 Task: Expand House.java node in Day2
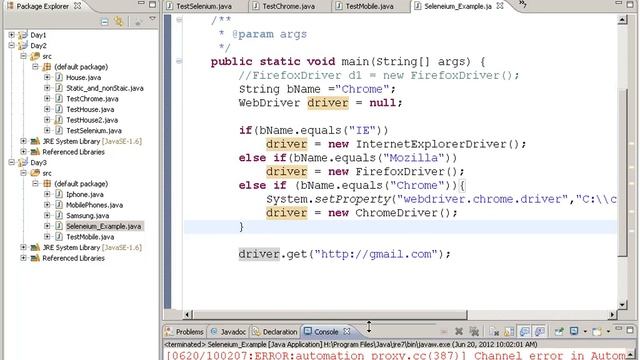(x=47, y=78)
